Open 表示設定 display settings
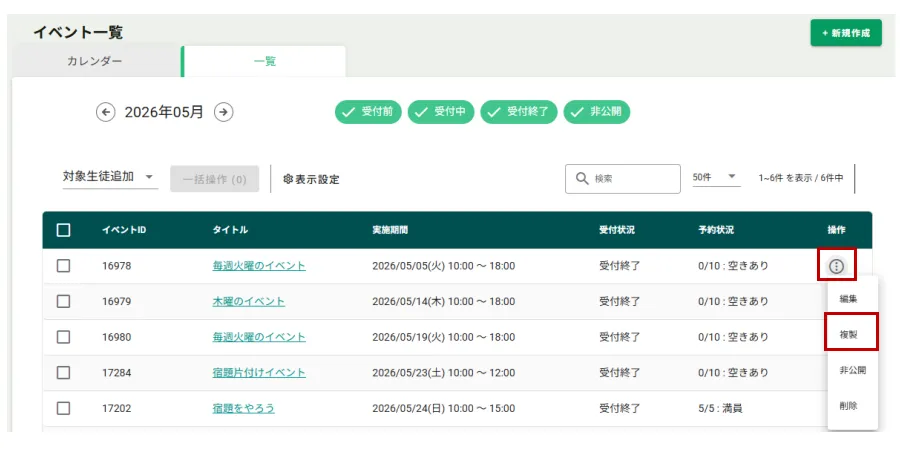910x454 pixels. coord(311,179)
